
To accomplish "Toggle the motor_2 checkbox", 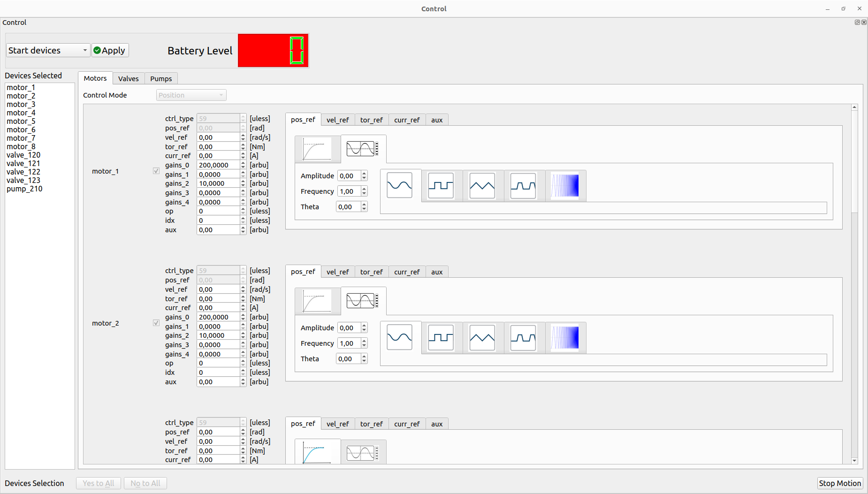I will coord(156,323).
